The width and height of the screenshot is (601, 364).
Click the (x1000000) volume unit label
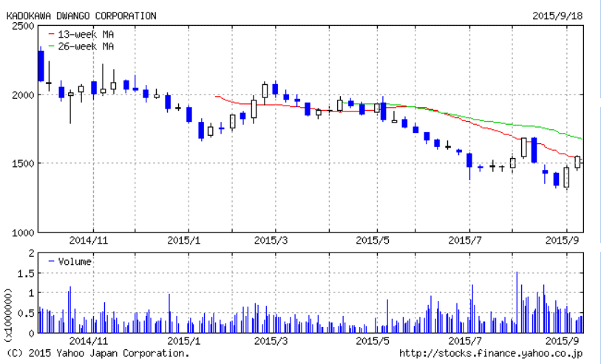pos(8,315)
